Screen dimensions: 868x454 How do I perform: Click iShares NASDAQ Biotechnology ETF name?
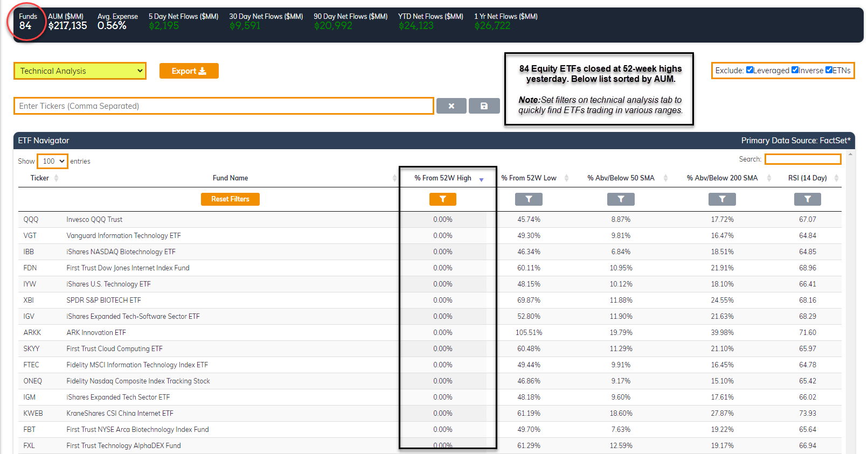(121, 252)
